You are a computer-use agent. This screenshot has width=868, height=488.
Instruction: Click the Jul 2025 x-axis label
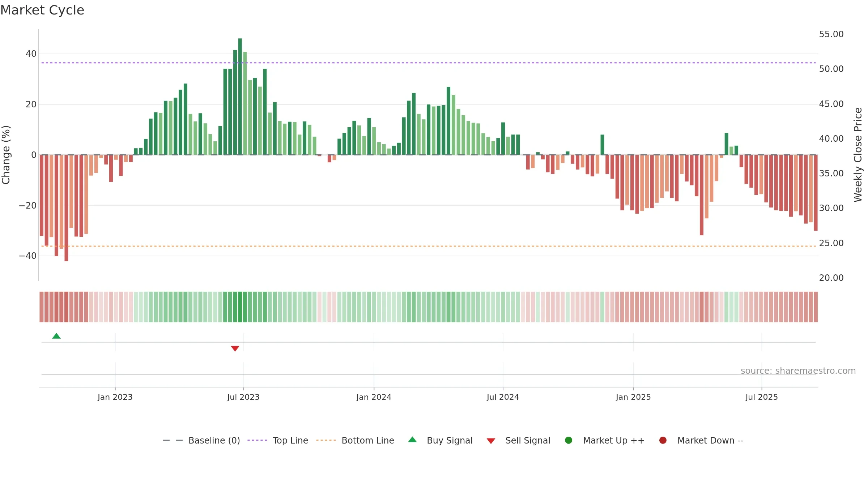click(762, 397)
